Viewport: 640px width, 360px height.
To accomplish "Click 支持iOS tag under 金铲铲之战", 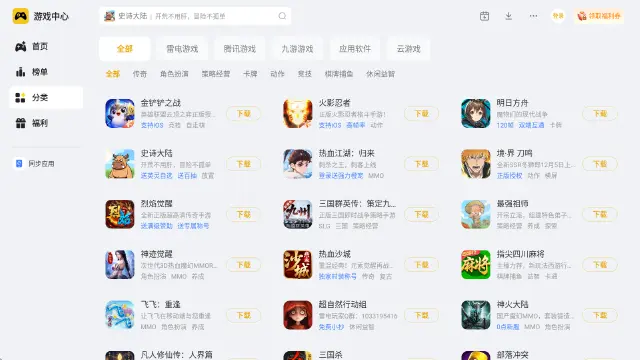I will 152,125.
